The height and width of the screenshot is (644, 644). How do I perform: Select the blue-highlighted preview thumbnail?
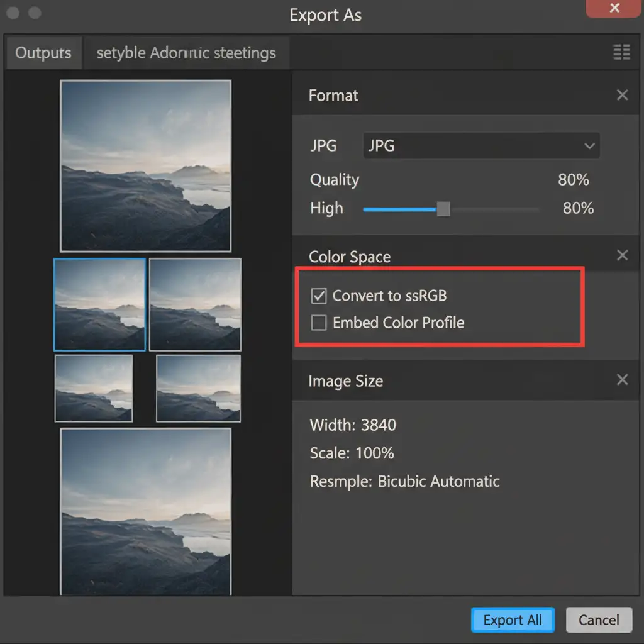(100, 304)
